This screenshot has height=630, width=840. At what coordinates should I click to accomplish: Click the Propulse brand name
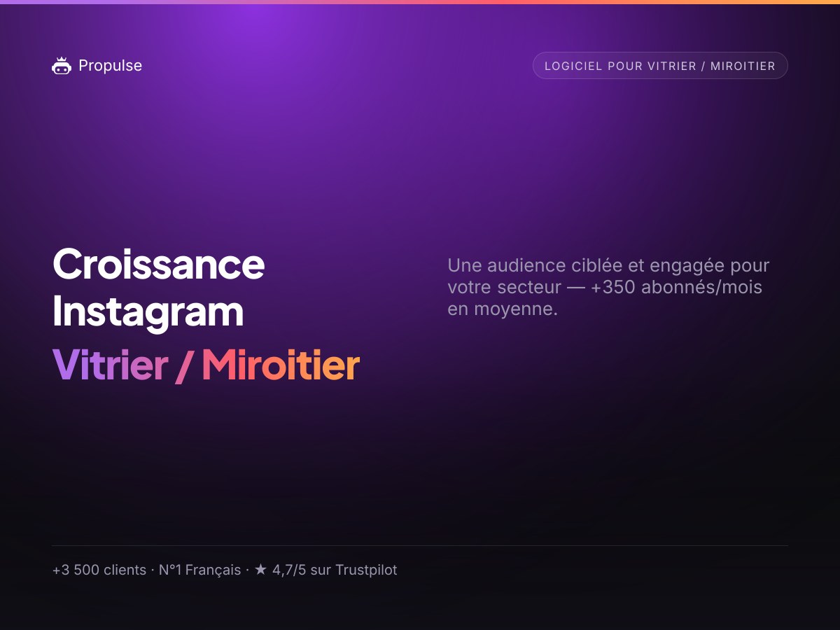coord(110,66)
